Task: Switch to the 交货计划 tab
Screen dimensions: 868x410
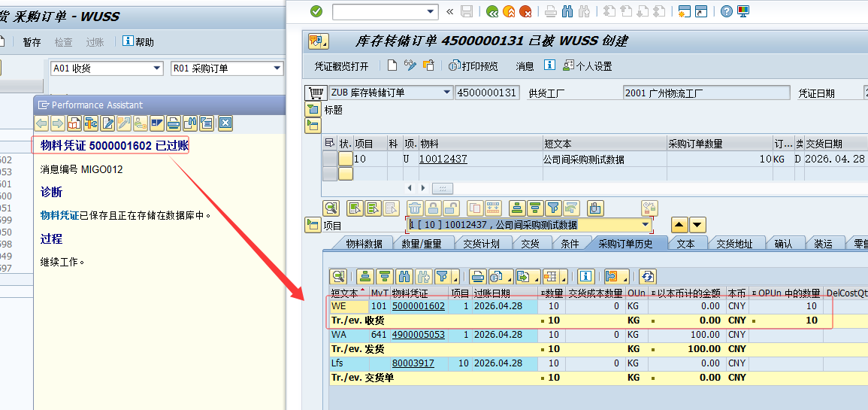Action: click(482, 244)
